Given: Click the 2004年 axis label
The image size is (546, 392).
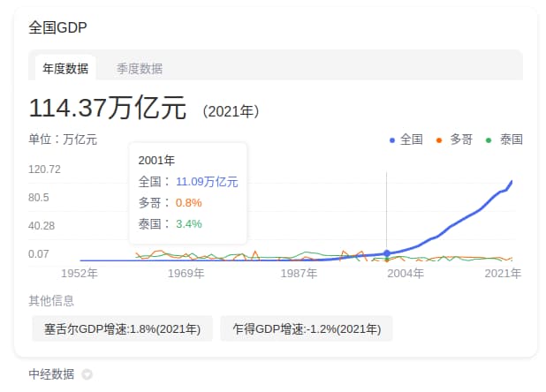Looking at the screenshot, I should (406, 274).
